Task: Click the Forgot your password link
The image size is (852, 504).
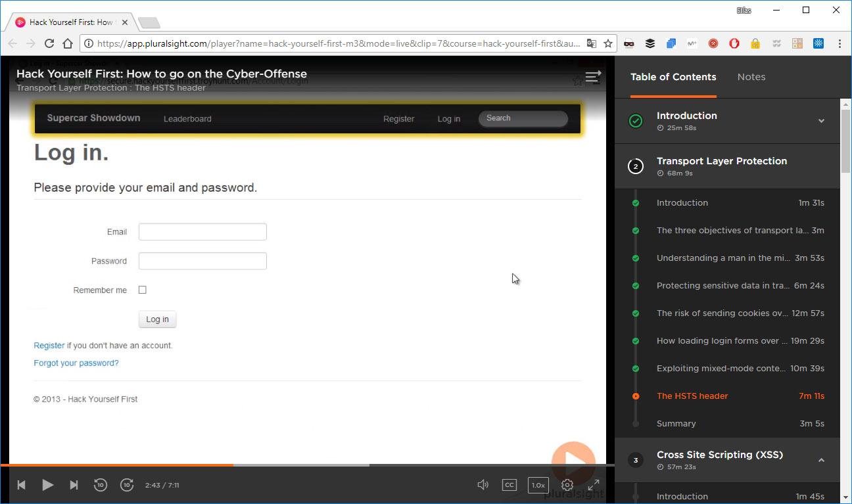Action: pyautogui.click(x=76, y=362)
